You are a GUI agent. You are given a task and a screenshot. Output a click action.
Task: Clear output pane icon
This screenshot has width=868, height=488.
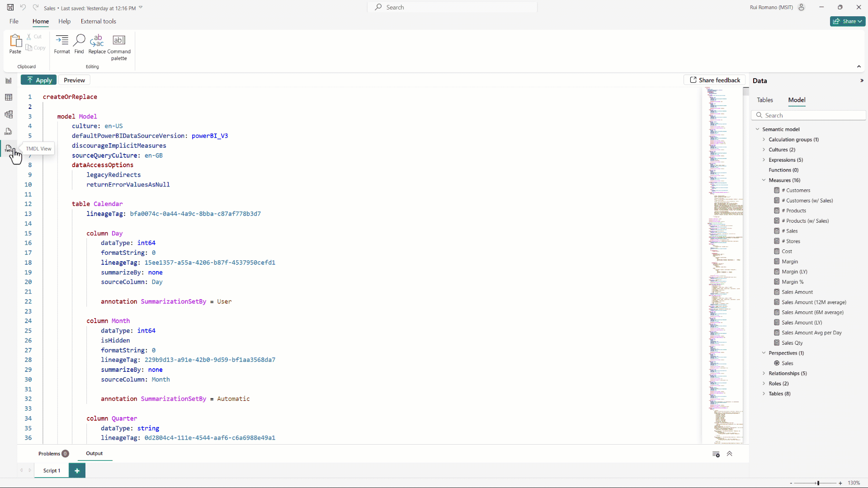[716, 454]
